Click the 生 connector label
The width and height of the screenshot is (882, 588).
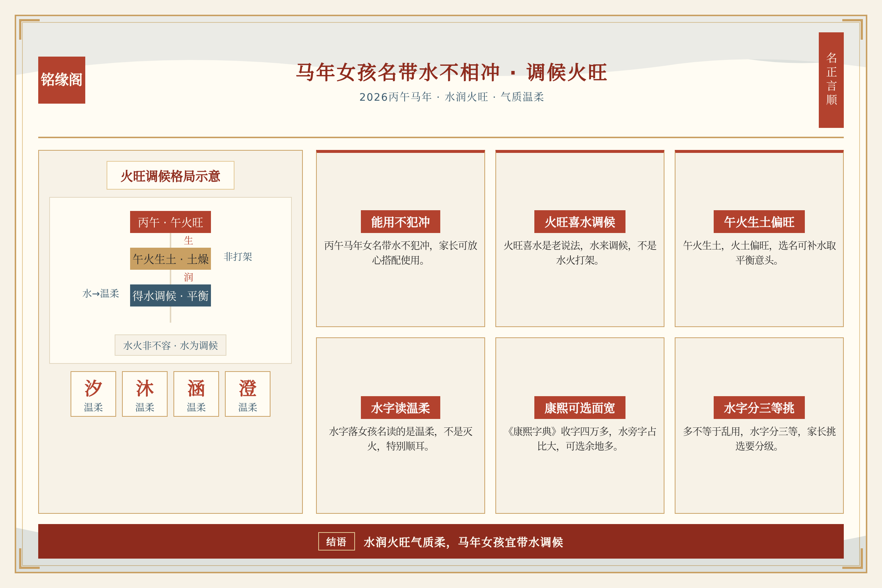(188, 240)
